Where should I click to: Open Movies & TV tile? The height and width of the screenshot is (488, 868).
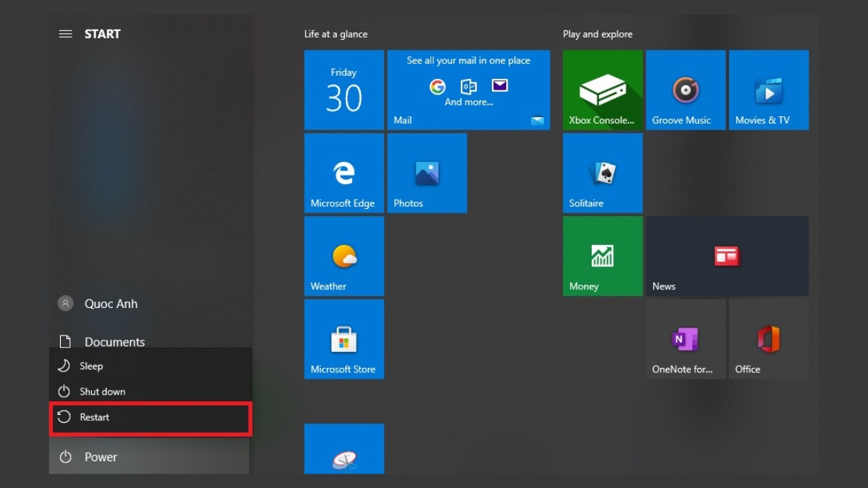pos(769,90)
